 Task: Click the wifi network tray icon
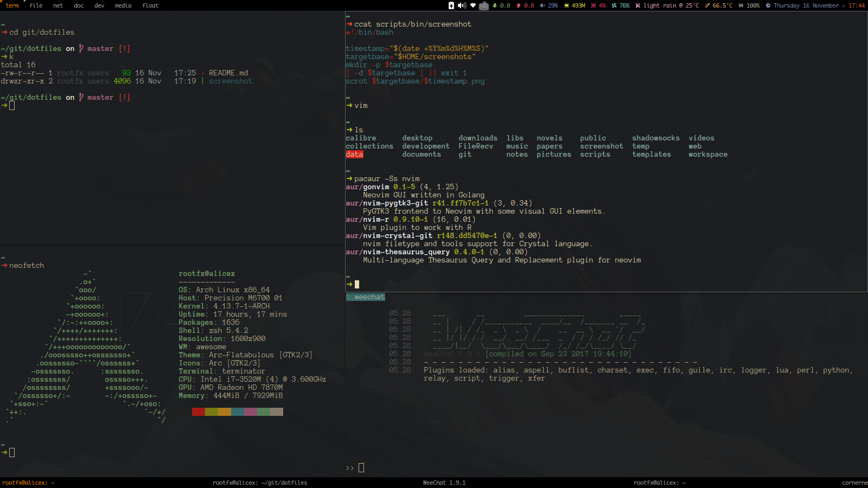pyautogui.click(x=473, y=5)
